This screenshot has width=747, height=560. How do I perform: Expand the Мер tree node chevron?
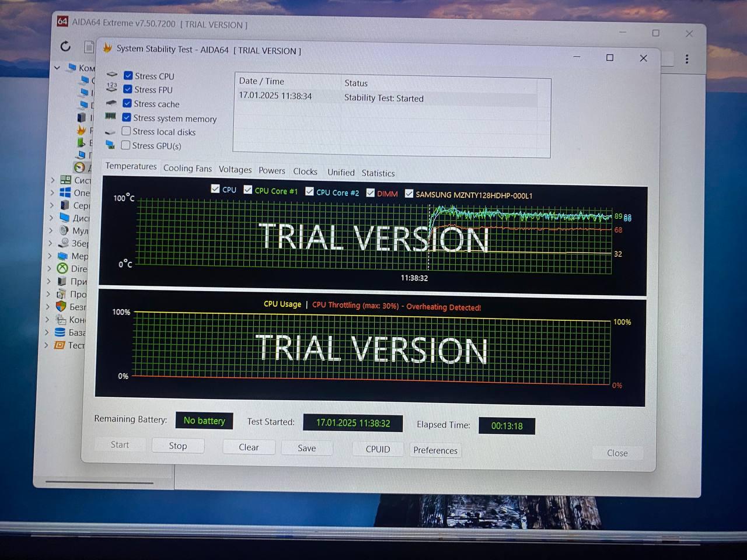click(50, 256)
